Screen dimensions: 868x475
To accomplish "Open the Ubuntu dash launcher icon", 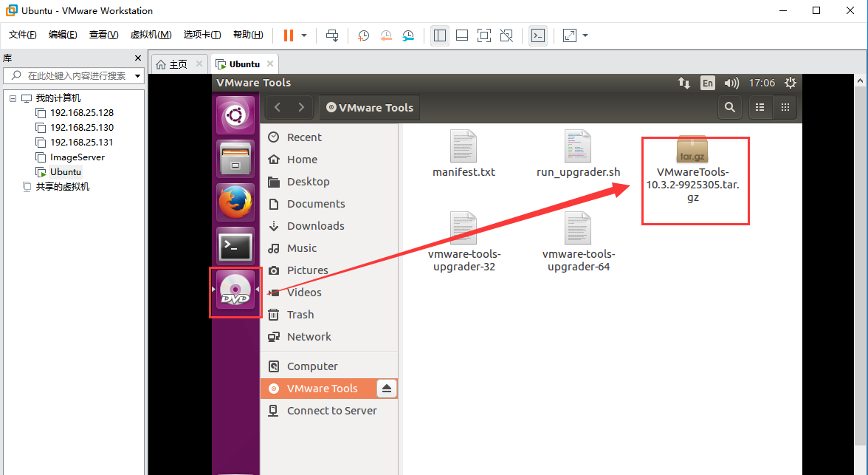I will tap(235, 115).
